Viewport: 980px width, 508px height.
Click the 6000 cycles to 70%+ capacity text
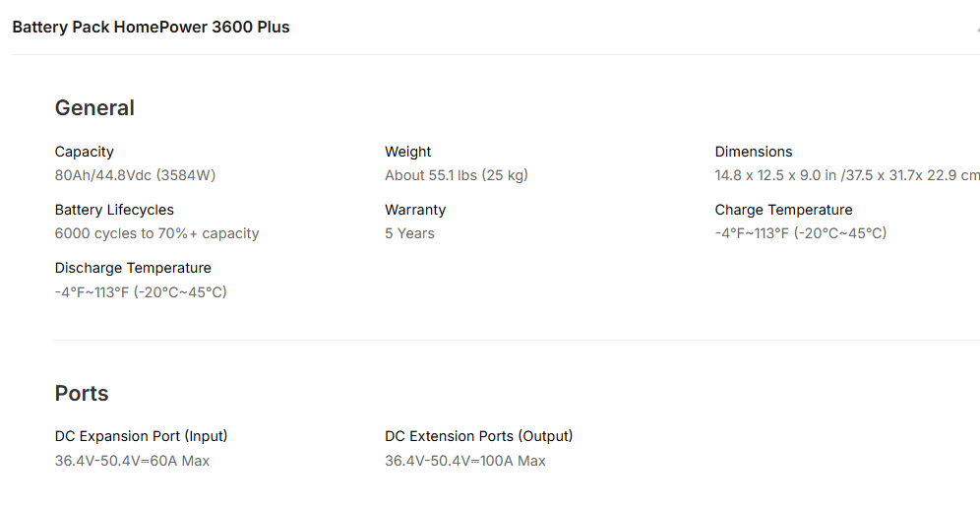coord(156,233)
